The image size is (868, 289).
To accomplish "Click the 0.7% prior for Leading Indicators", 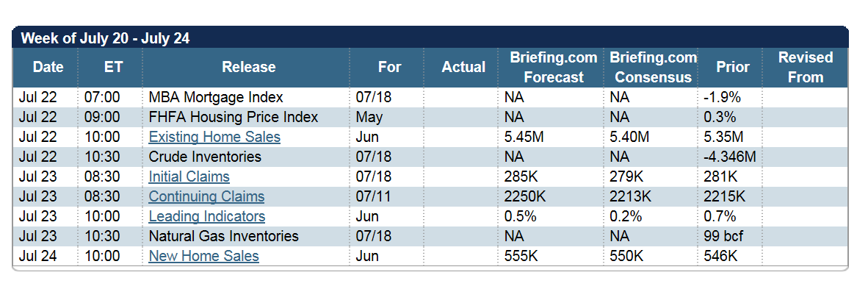I will [720, 216].
